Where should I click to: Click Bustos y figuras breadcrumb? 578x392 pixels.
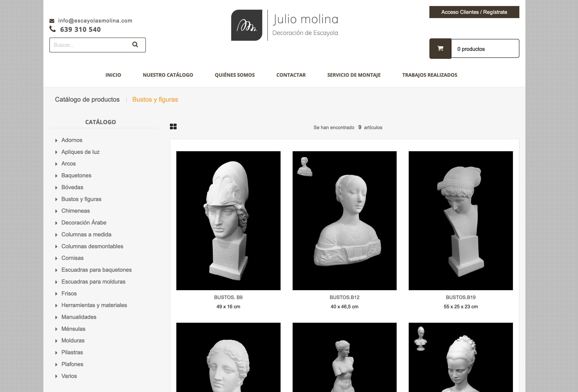click(155, 99)
